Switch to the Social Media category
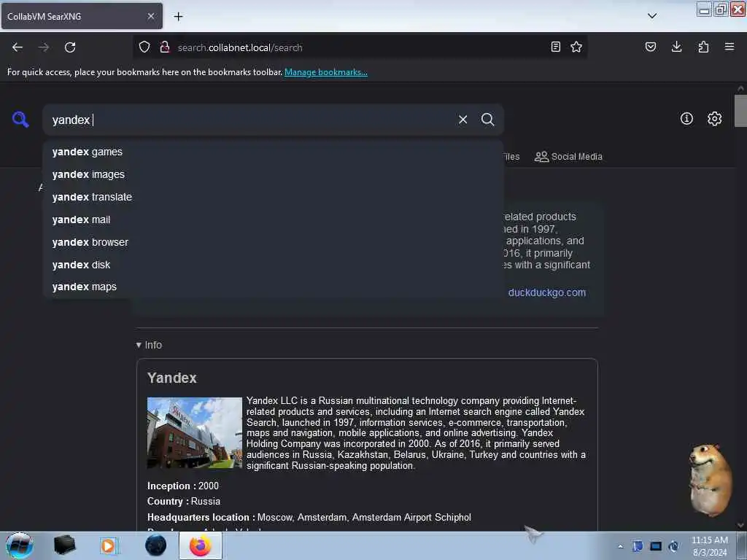747x560 pixels. [568, 157]
